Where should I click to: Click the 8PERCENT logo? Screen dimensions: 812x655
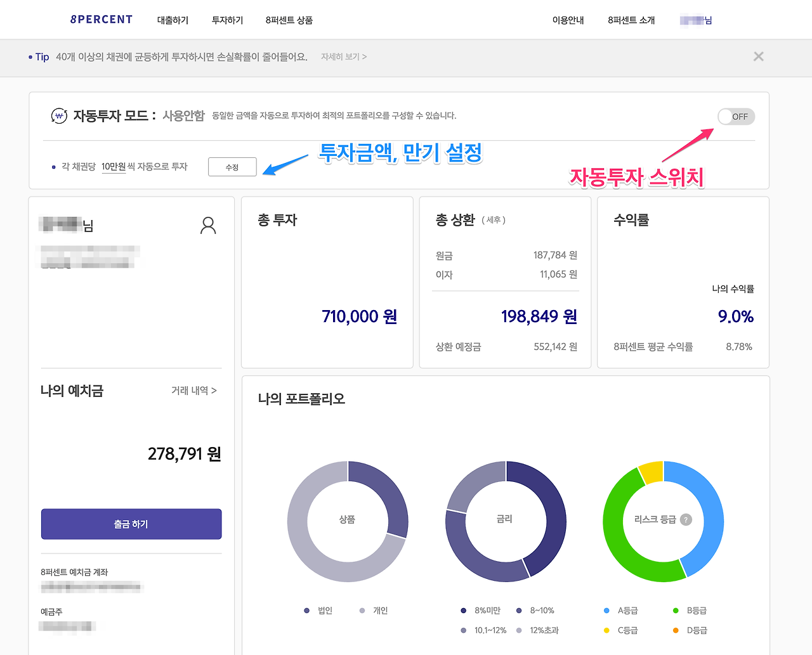coord(101,19)
